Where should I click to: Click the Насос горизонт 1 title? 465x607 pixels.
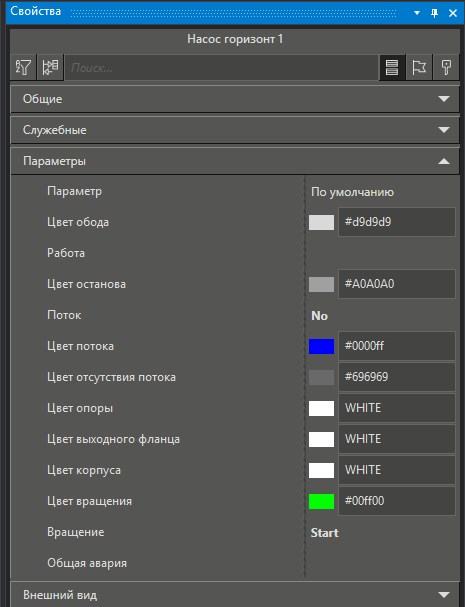(235, 39)
